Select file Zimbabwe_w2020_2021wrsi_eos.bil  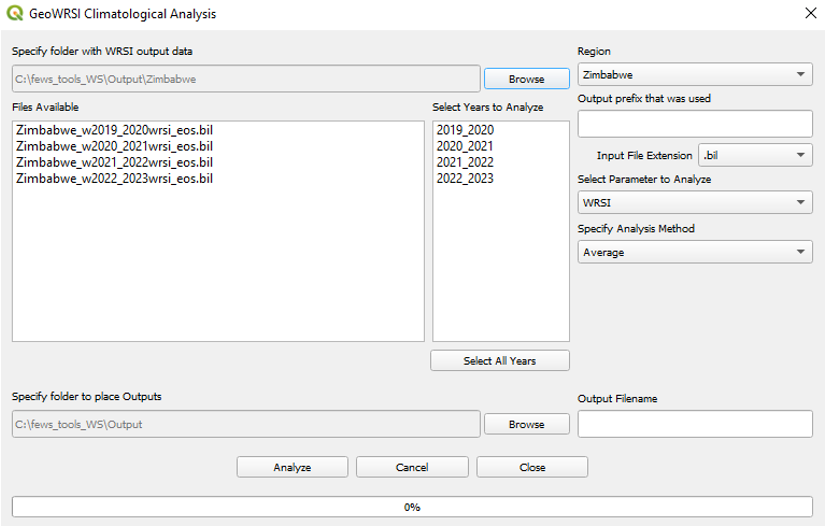click(114, 146)
